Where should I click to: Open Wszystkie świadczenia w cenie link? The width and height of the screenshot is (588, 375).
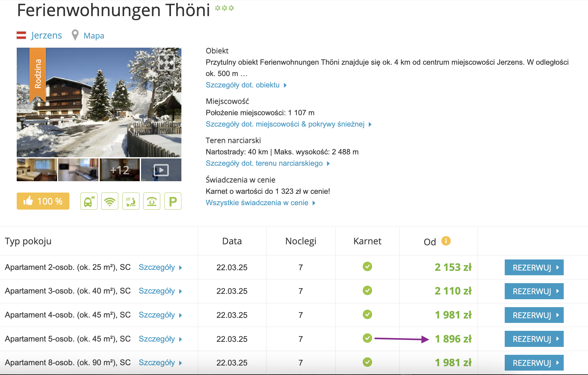point(261,203)
